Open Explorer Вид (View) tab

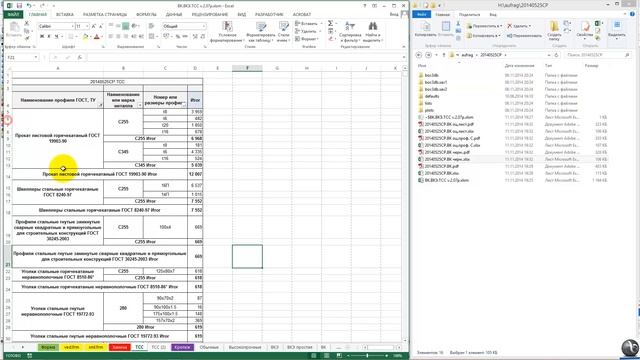point(493,15)
